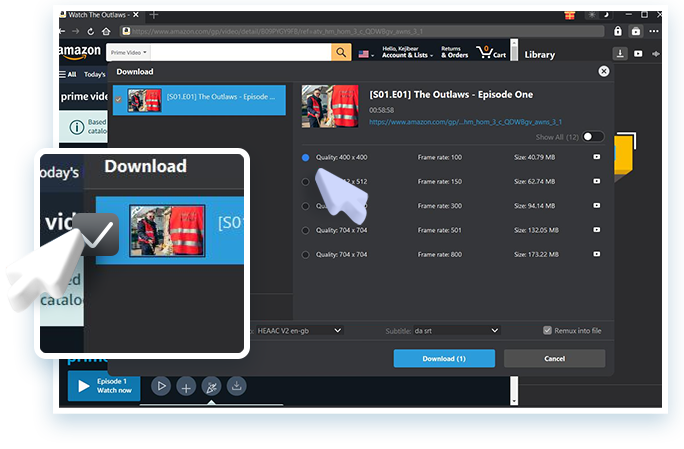Select the S01.E01 The Outlaws list row

point(199,100)
